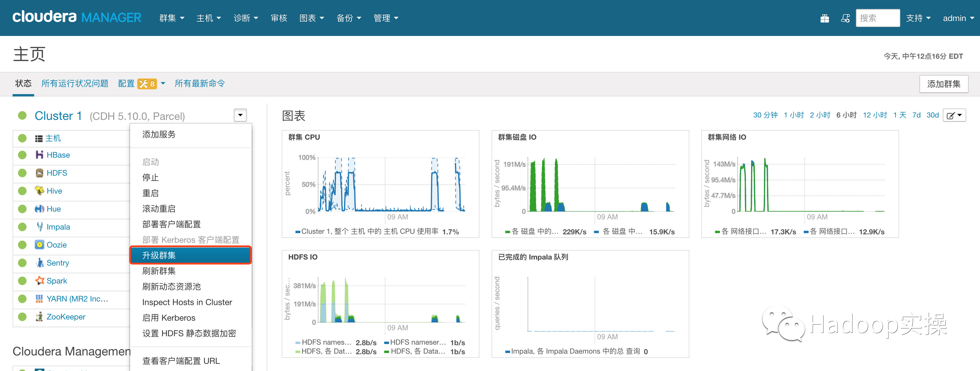Select the 状态 tab
Viewport: 980px width, 371px height.
[23, 83]
